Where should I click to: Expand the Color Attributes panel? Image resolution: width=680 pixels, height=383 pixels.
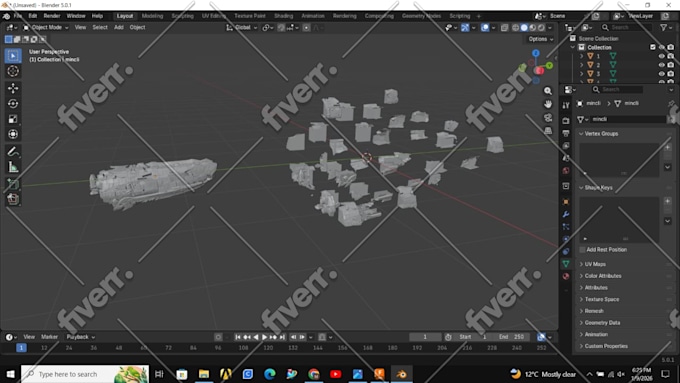(603, 276)
